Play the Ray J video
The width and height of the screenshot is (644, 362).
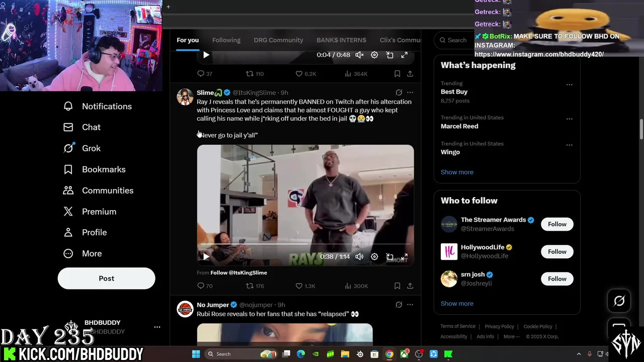[206, 256]
